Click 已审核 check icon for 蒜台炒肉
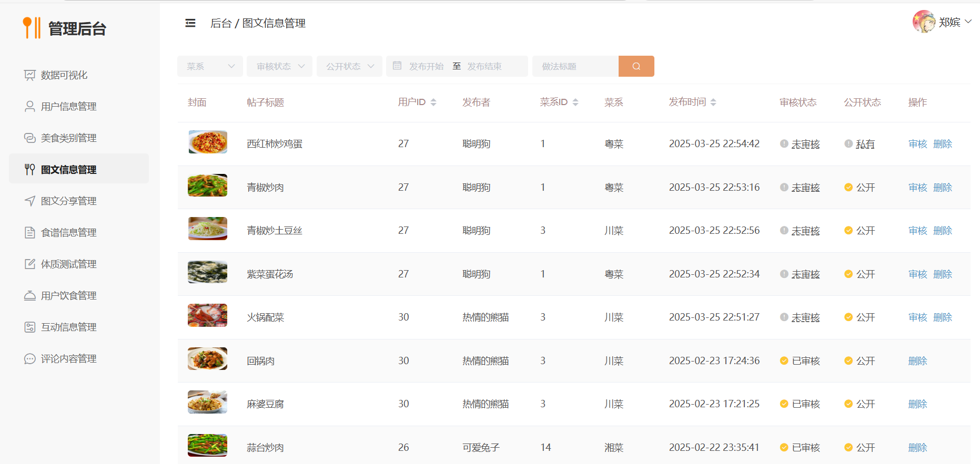 tap(784, 447)
